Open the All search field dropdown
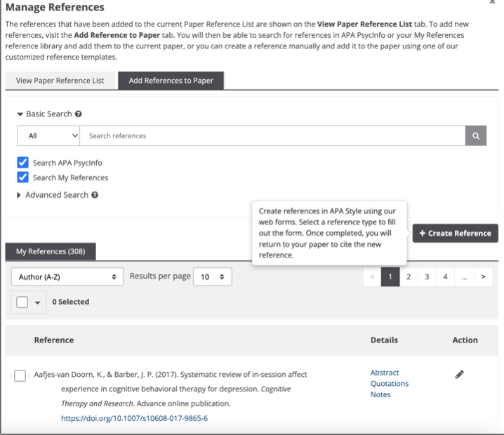The height and width of the screenshot is (435, 504). [x=48, y=135]
